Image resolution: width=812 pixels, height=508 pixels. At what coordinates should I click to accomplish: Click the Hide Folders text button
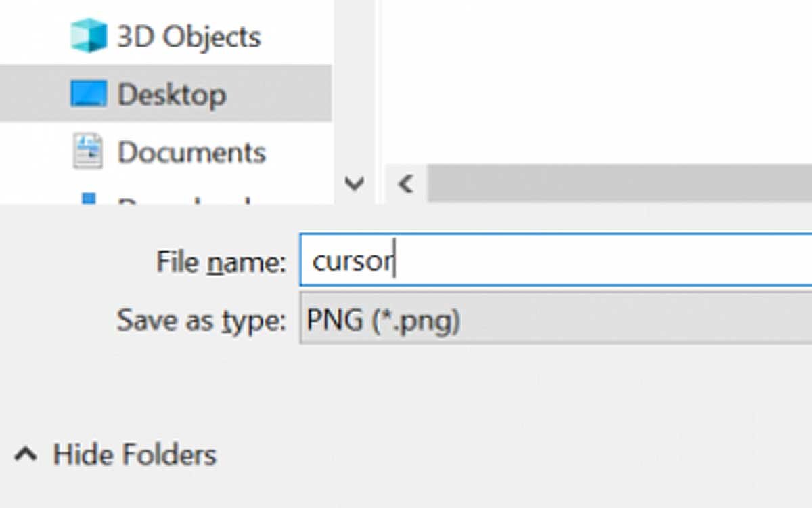pos(135,454)
